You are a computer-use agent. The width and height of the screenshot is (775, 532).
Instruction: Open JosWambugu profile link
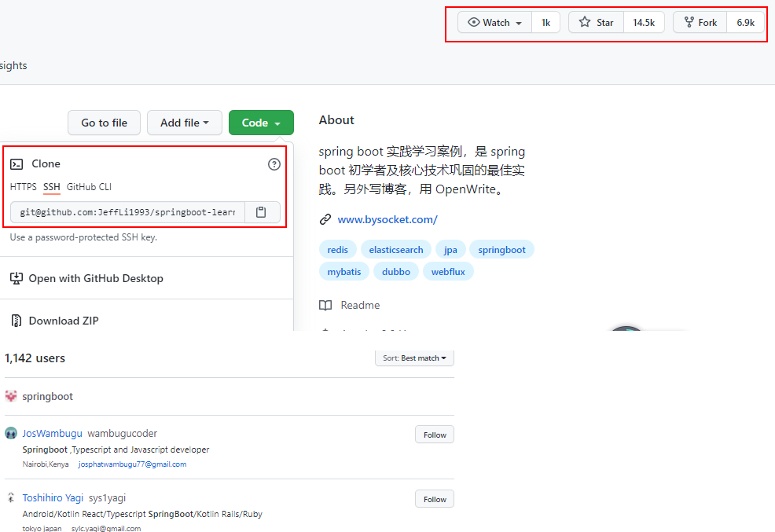click(52, 433)
